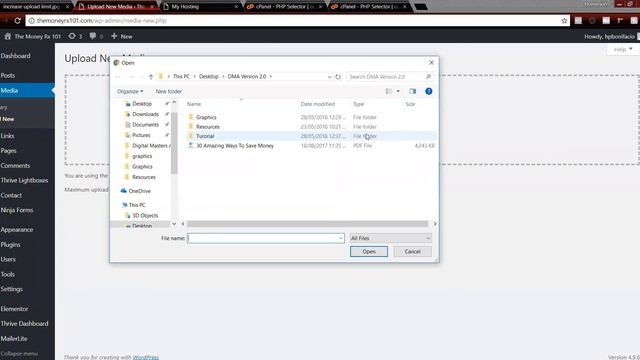Sort by Date modified column header
This screenshot has height=360, width=640.
pyautogui.click(x=318, y=104)
